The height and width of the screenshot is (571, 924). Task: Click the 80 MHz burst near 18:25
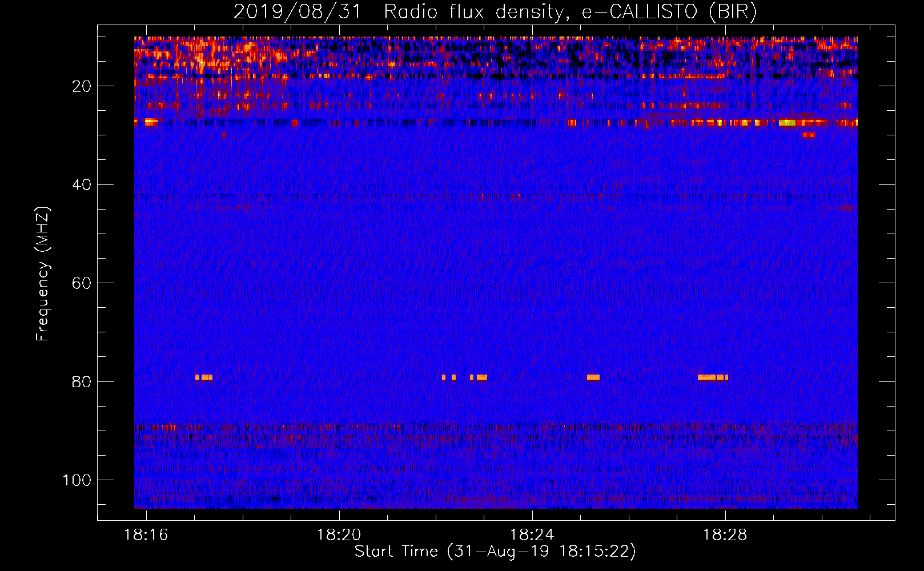click(x=593, y=377)
